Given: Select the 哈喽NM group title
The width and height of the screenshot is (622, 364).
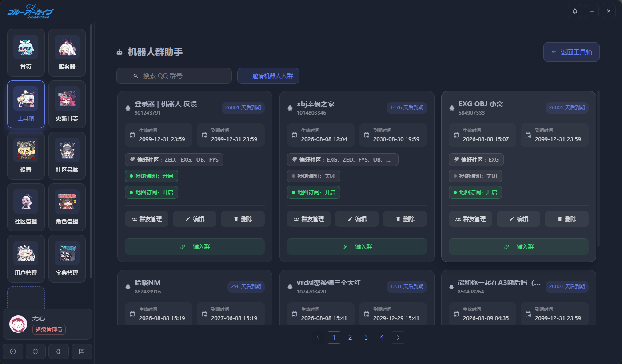Looking at the screenshot, I should [148, 283].
